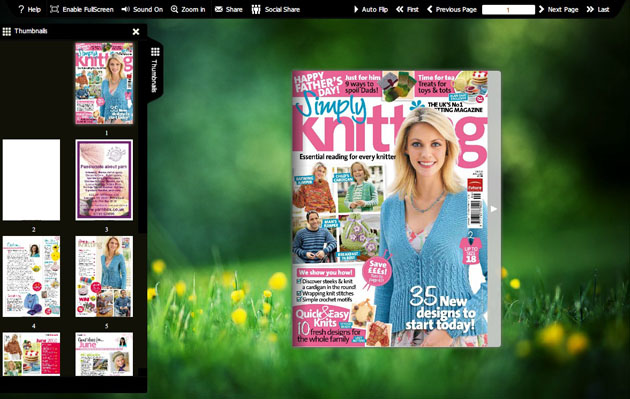Click the Next Page right chevron
The image size is (630, 399).
pos(541,9)
